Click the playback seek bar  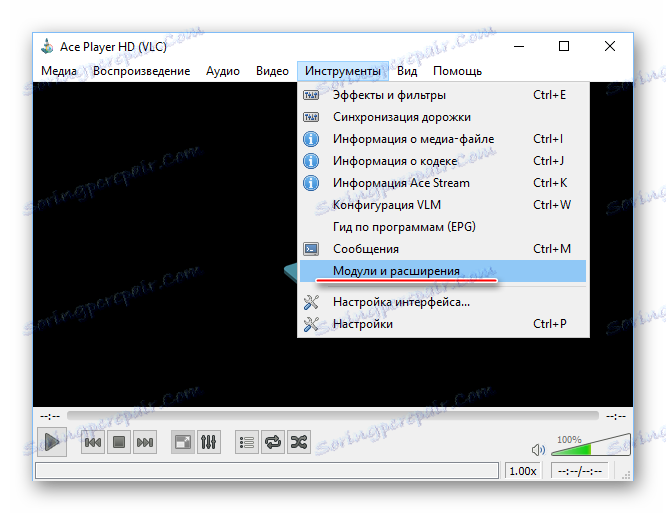click(x=333, y=416)
